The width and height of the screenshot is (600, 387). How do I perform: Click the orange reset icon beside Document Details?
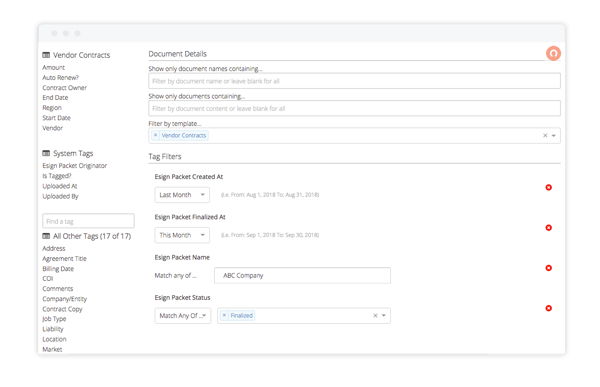pyautogui.click(x=553, y=53)
